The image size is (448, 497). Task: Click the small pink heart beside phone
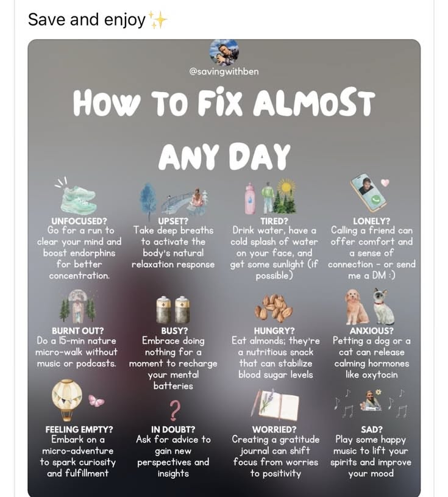click(385, 183)
